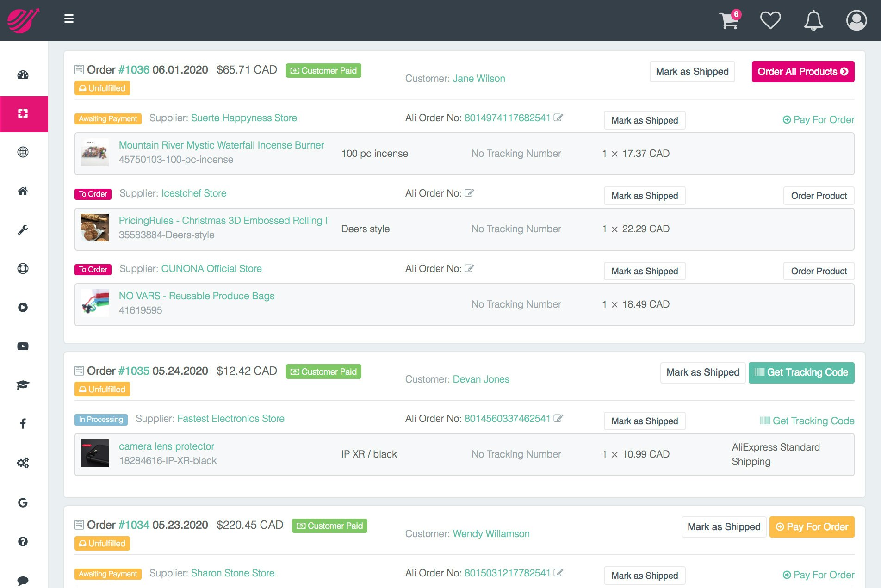
Task: Open Suerte Happyness Store supplier link
Action: pos(244,118)
